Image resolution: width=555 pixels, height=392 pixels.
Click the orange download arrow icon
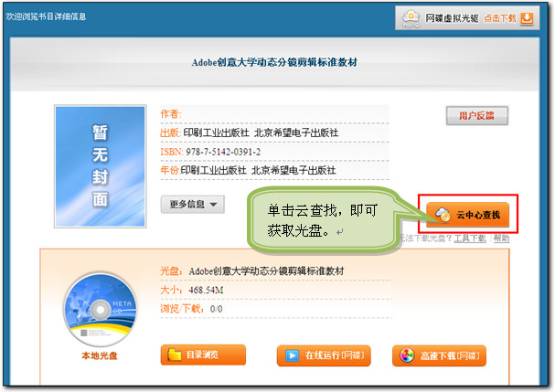coord(532,17)
